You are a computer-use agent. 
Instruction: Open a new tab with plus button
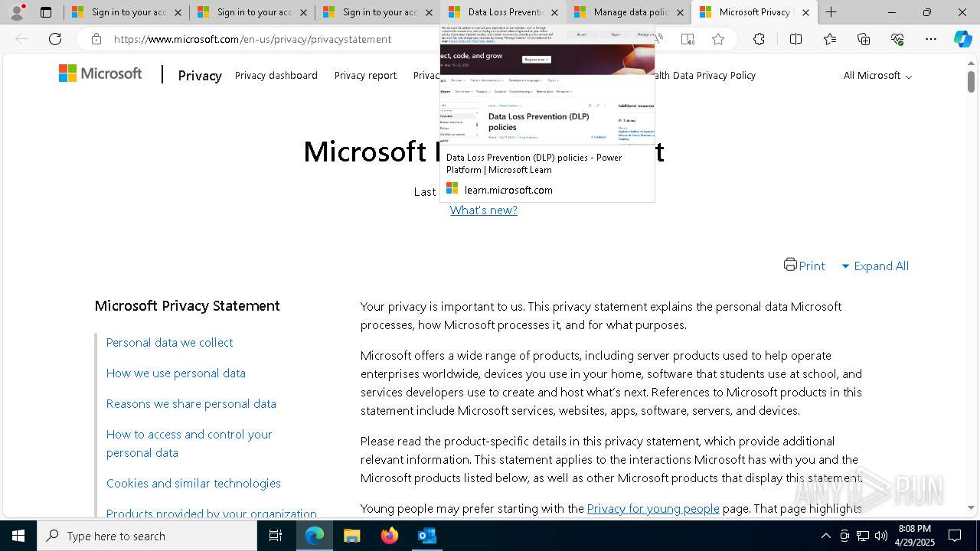click(x=831, y=12)
